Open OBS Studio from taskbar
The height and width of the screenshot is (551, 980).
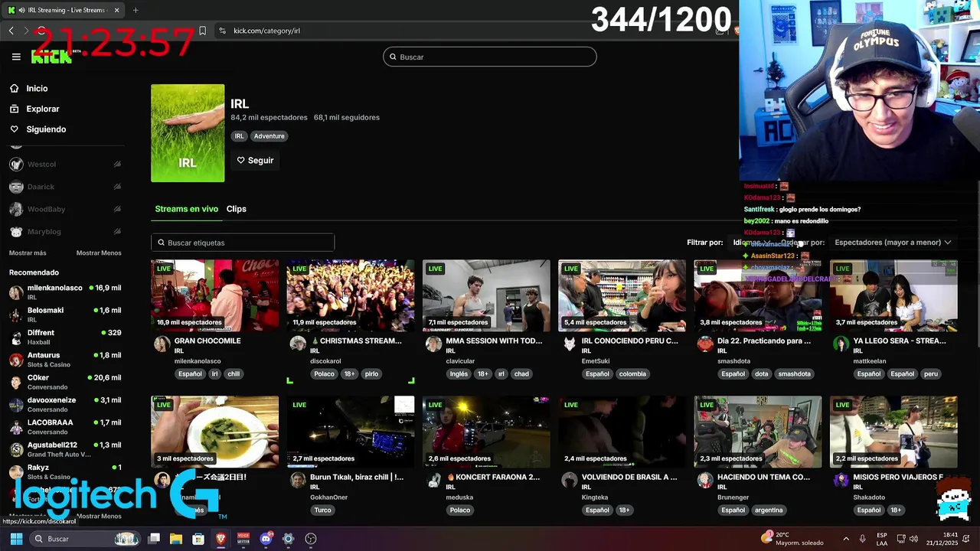click(310, 539)
